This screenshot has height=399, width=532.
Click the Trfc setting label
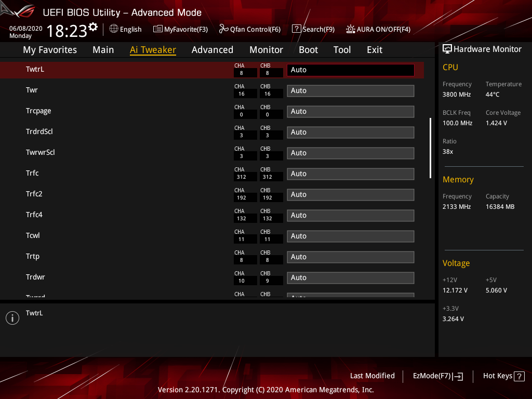[x=32, y=173]
